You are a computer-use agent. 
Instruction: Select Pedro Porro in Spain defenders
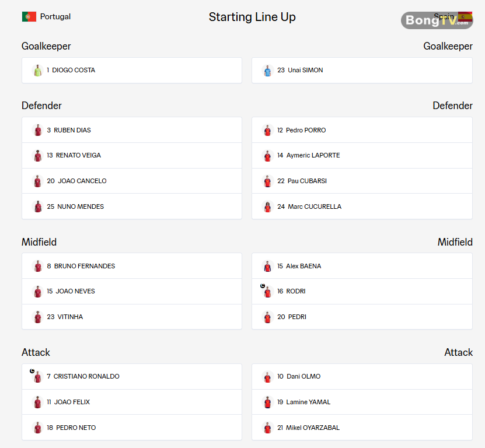click(x=362, y=130)
